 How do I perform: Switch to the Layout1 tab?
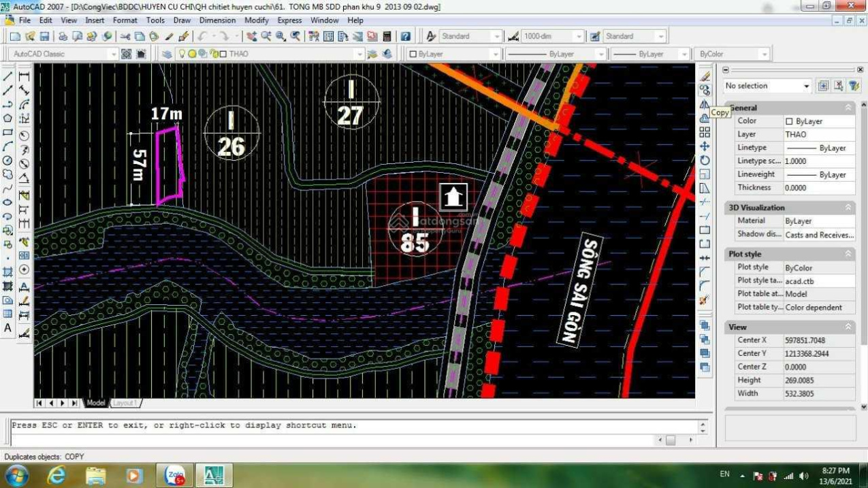point(125,403)
